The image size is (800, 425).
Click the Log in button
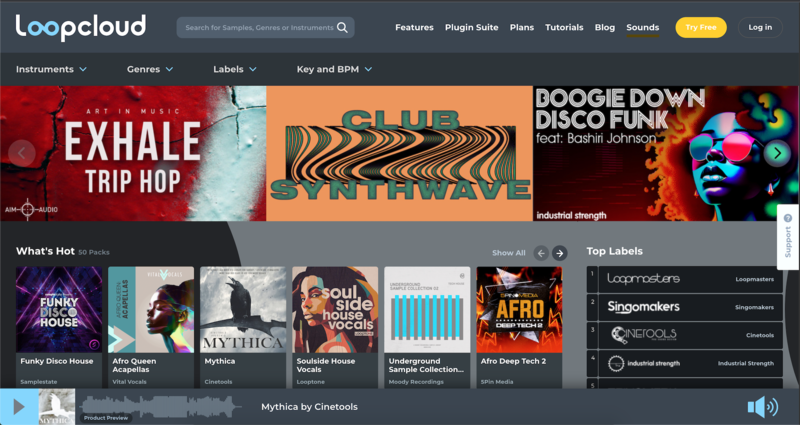click(760, 27)
